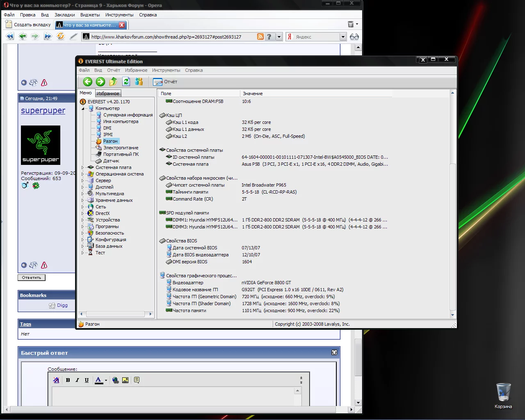Click insert link globe icon in editor
525x420 pixels.
116,380
